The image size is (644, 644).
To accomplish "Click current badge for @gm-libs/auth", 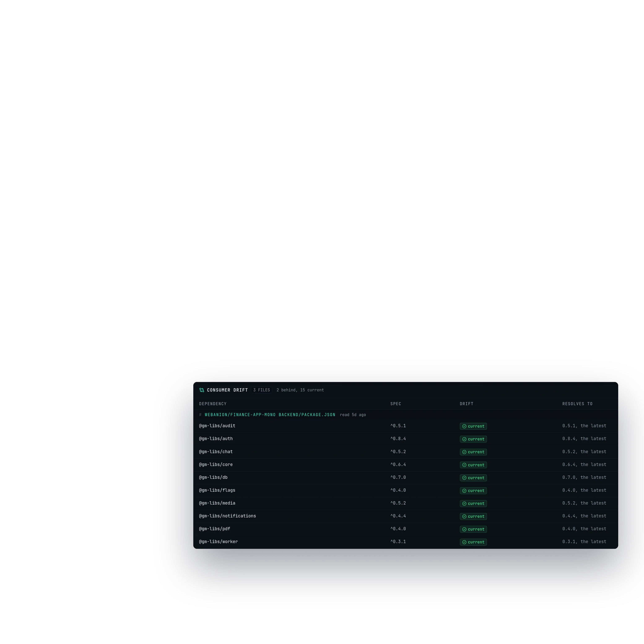I will coord(473,439).
